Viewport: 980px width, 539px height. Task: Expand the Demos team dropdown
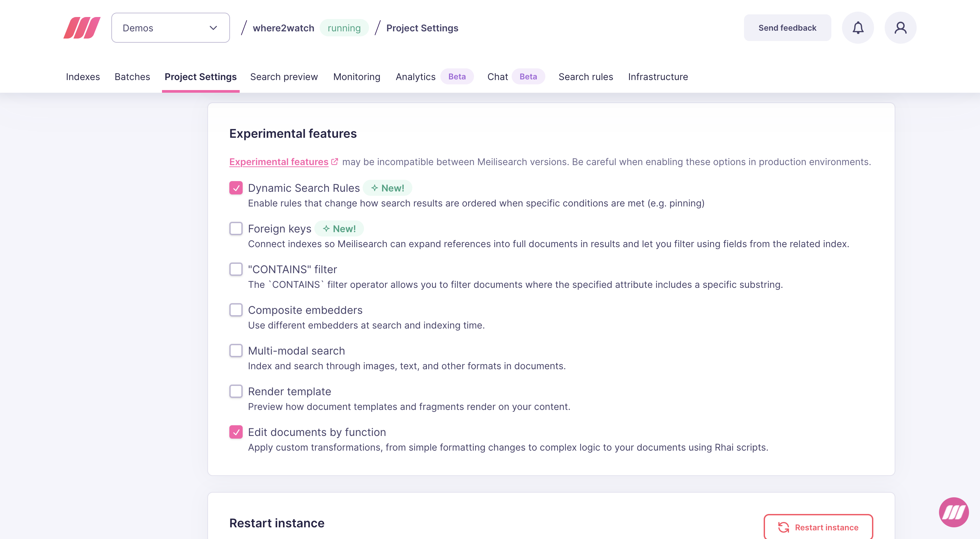(170, 28)
